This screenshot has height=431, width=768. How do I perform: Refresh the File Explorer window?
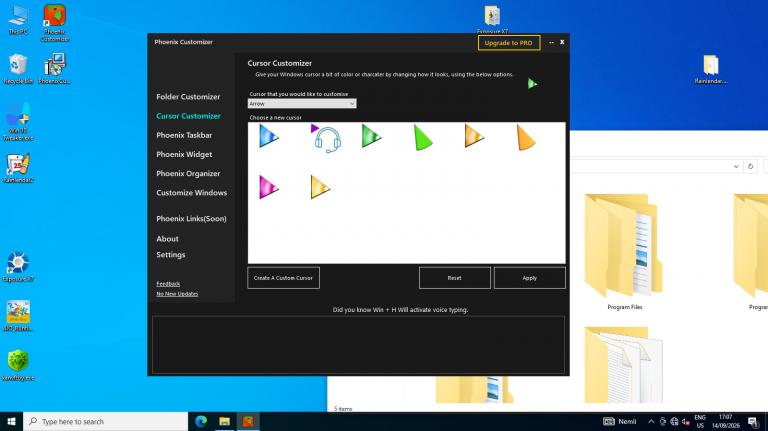tap(750, 167)
